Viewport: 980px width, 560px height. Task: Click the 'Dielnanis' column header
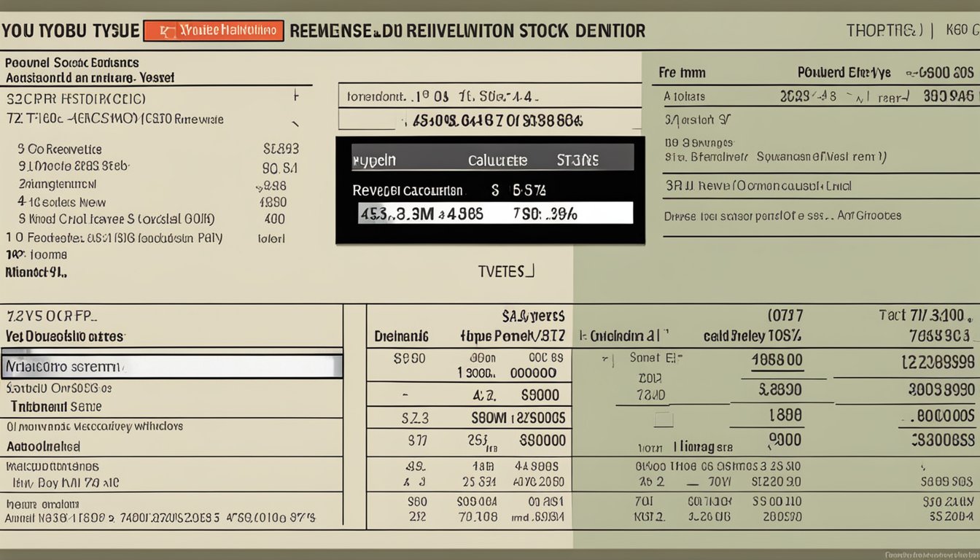click(x=401, y=336)
